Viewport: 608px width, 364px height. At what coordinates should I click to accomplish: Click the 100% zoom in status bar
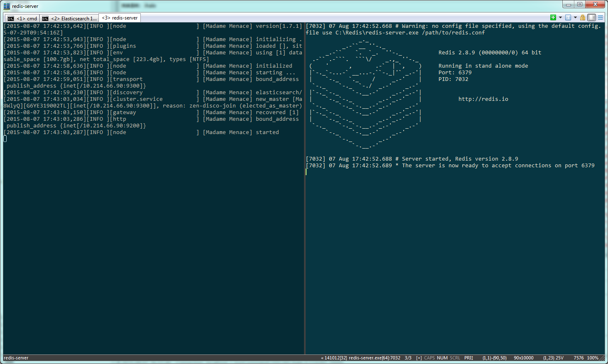point(593,358)
